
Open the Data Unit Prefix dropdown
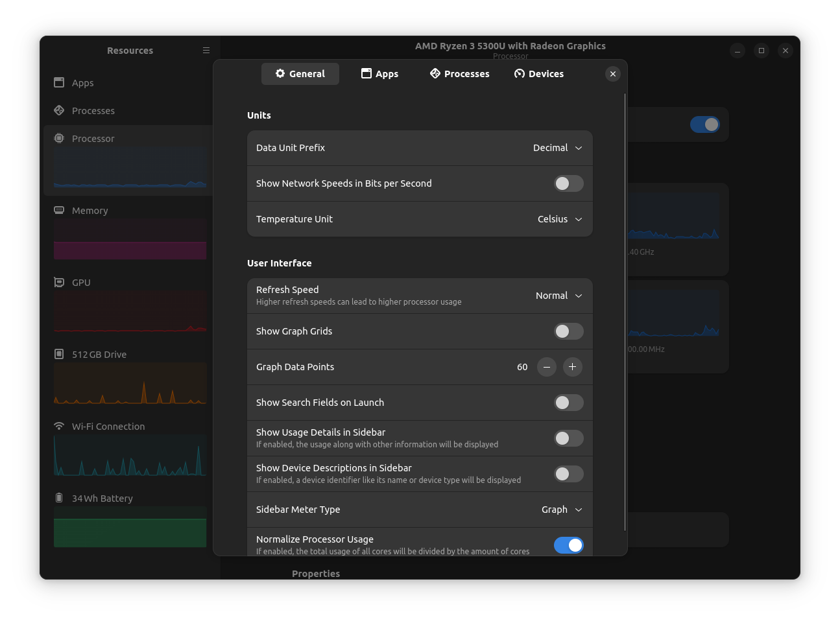557,147
